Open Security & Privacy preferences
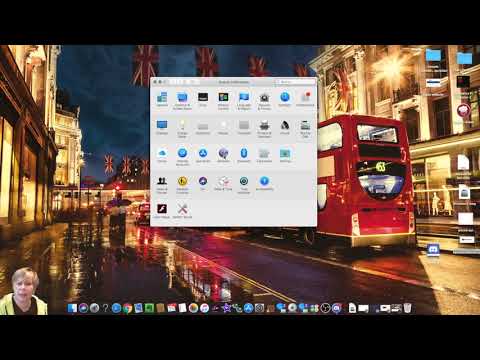 click(264, 97)
